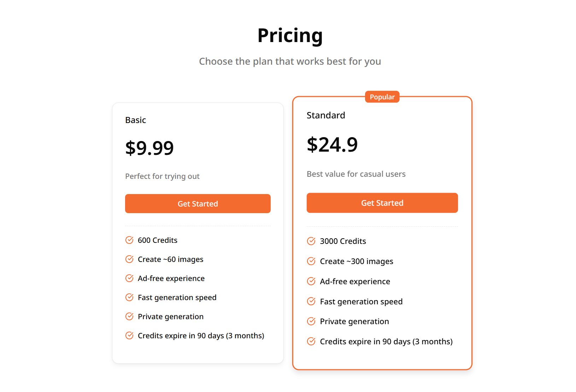
Task: Click the Standard plan Ad-free experience checkmark
Action: [x=311, y=282]
